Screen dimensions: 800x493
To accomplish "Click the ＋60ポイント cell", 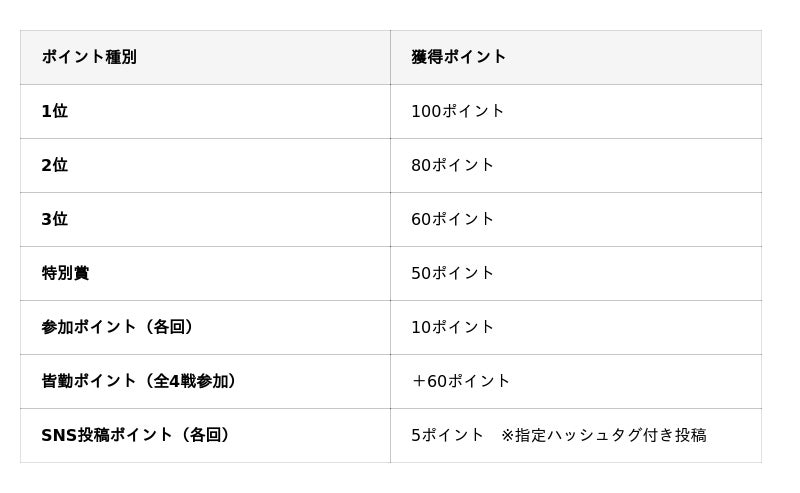I will tap(461, 381).
